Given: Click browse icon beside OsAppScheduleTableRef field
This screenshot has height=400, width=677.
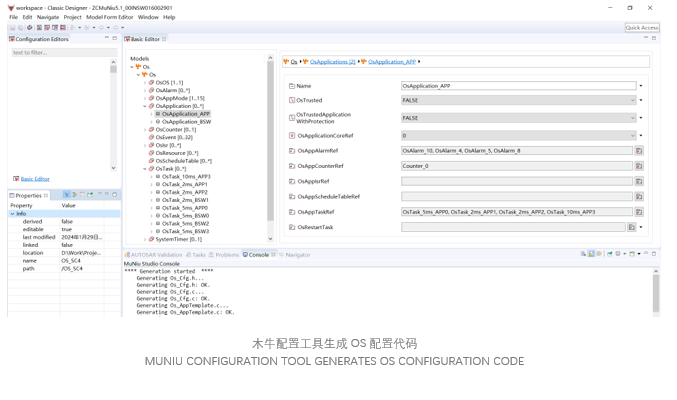Looking at the screenshot, I should click(x=639, y=197).
